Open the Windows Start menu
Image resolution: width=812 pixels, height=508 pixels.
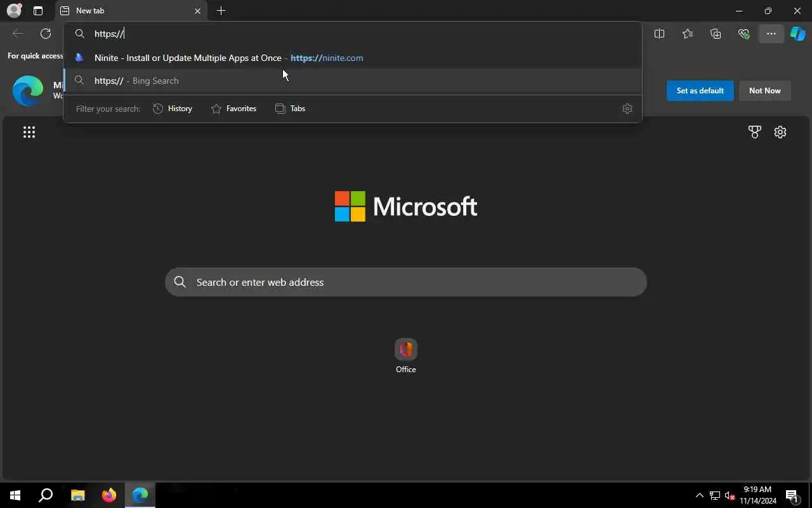[15, 495]
